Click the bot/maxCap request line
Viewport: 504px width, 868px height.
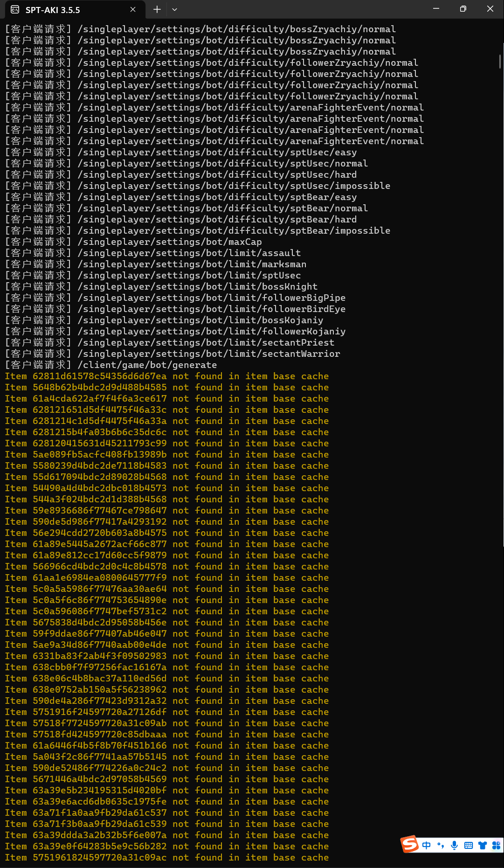(169, 242)
